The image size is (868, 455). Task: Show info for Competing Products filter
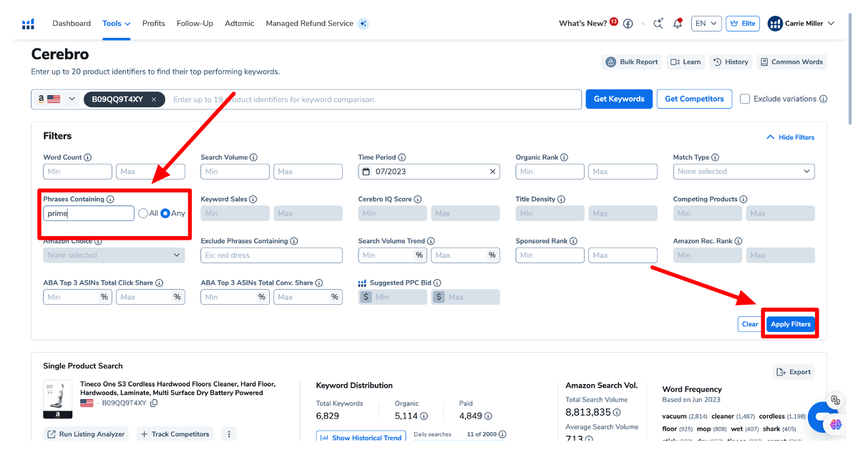[743, 200]
